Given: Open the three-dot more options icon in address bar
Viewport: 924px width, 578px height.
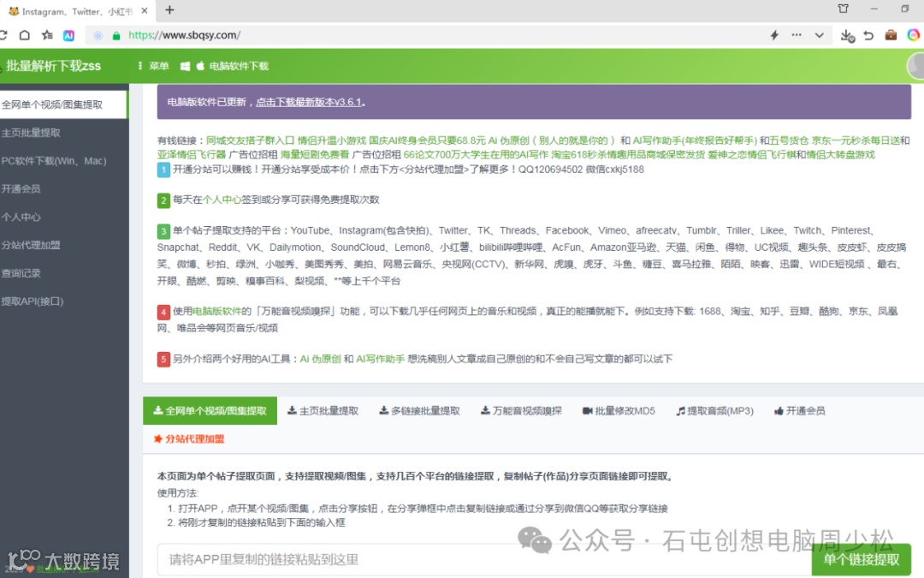Looking at the screenshot, I should click(x=797, y=35).
